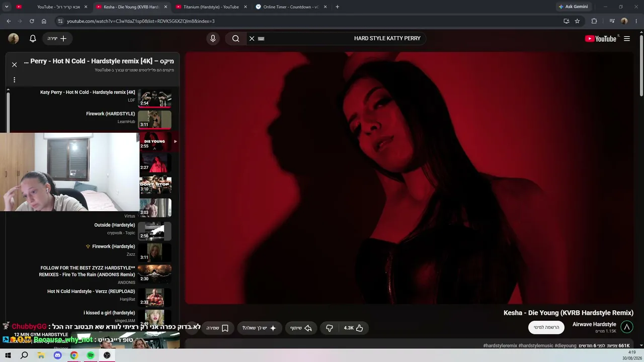Play Katy Perry Hot N Cold thumbnail
644x362 pixels.
(x=155, y=98)
